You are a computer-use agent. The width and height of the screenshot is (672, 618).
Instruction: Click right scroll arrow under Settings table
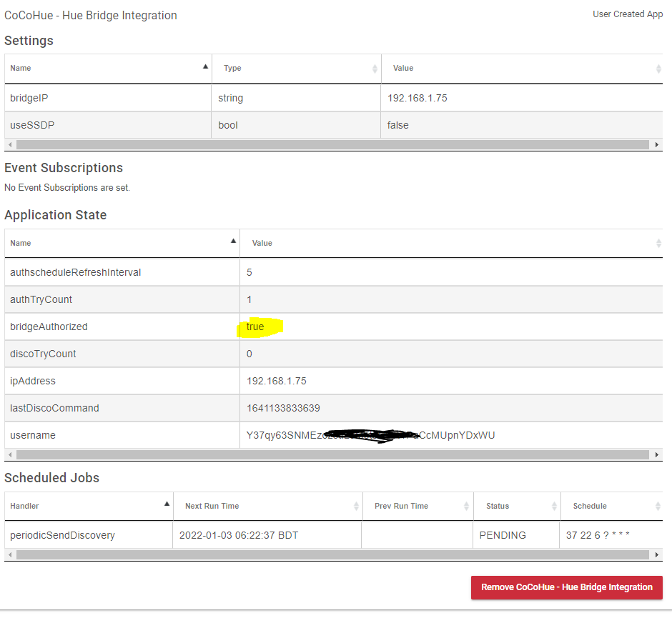[656, 145]
